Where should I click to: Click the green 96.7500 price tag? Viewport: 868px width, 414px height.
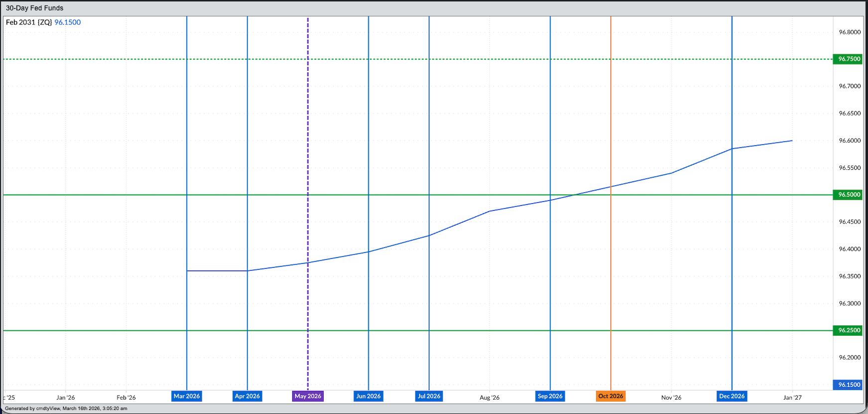pyautogui.click(x=849, y=59)
